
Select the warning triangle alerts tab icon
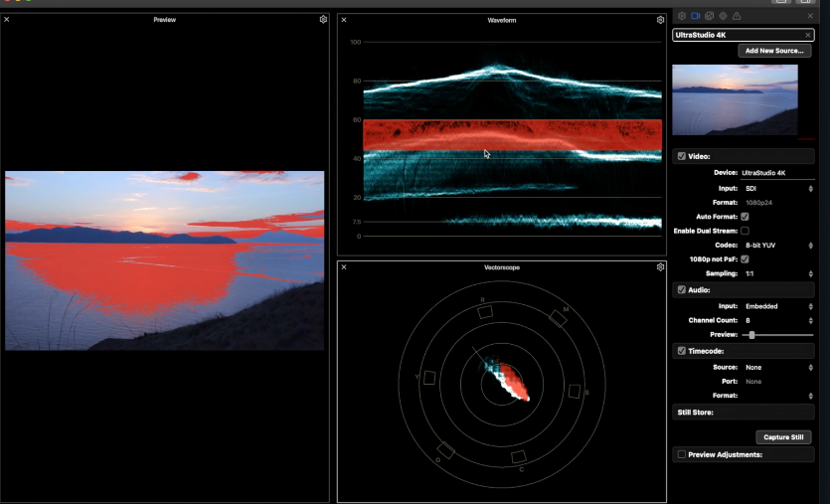tap(737, 17)
